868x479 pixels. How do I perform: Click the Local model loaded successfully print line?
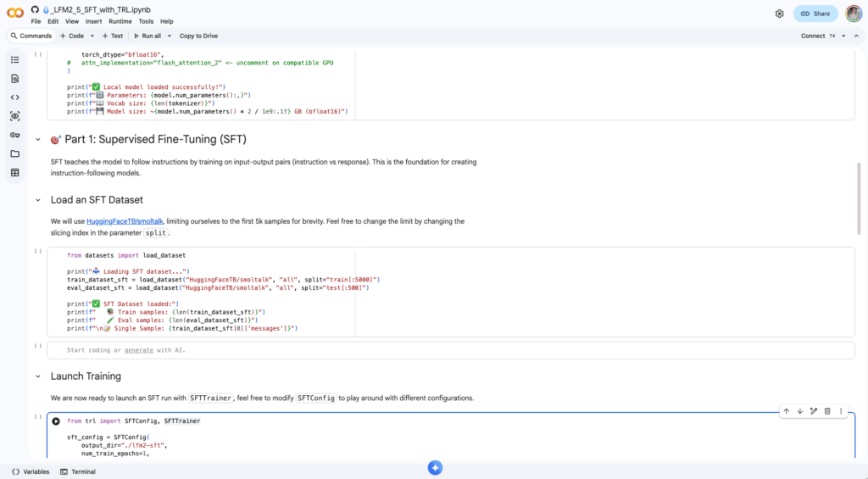click(146, 87)
